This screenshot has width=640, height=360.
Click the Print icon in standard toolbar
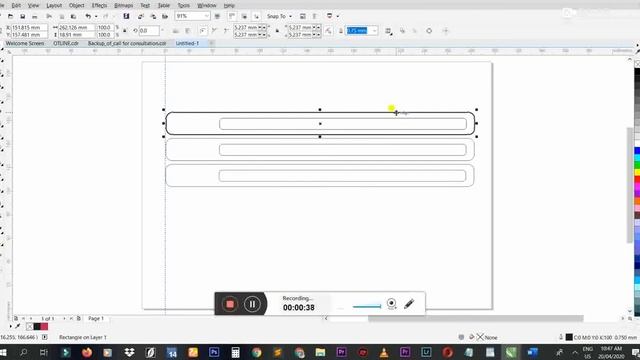(35, 16)
